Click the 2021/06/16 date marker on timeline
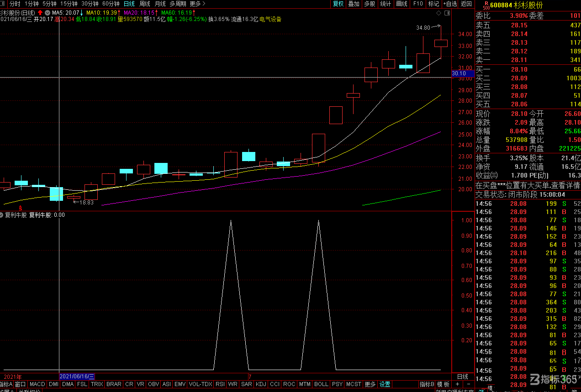Screen dimensions: 581x392 (x=77, y=376)
